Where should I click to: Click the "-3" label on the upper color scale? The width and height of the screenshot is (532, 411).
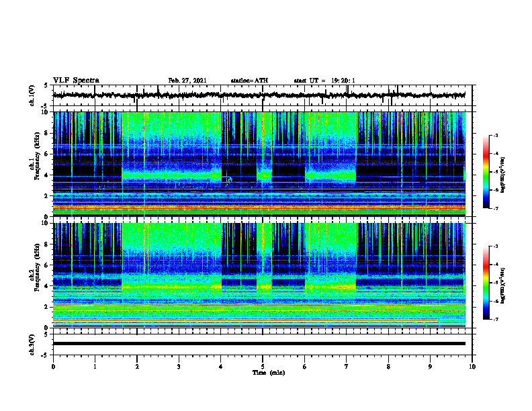pos(496,135)
